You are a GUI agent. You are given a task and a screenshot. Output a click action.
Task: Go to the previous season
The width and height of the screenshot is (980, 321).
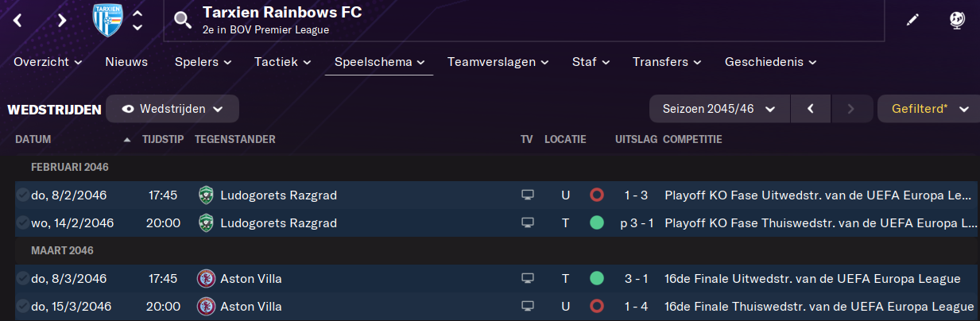[811, 109]
